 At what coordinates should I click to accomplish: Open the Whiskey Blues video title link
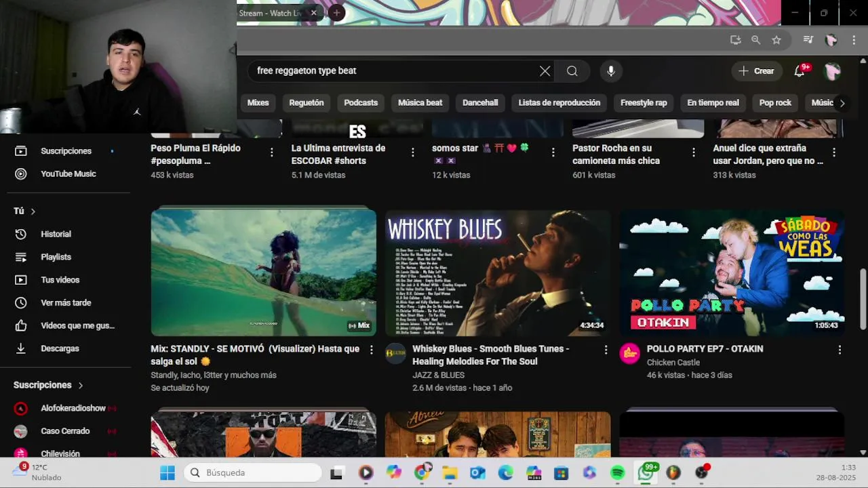click(490, 355)
